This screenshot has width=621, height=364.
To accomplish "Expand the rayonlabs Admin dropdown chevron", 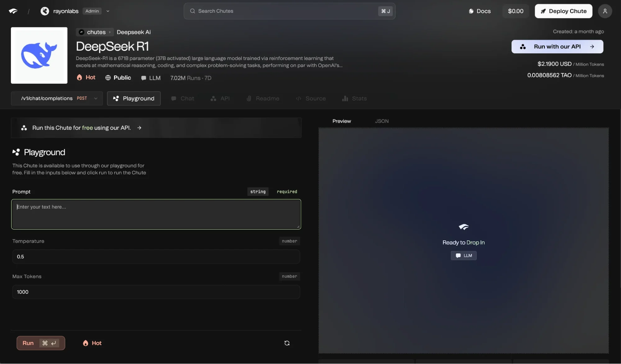I will [108, 11].
